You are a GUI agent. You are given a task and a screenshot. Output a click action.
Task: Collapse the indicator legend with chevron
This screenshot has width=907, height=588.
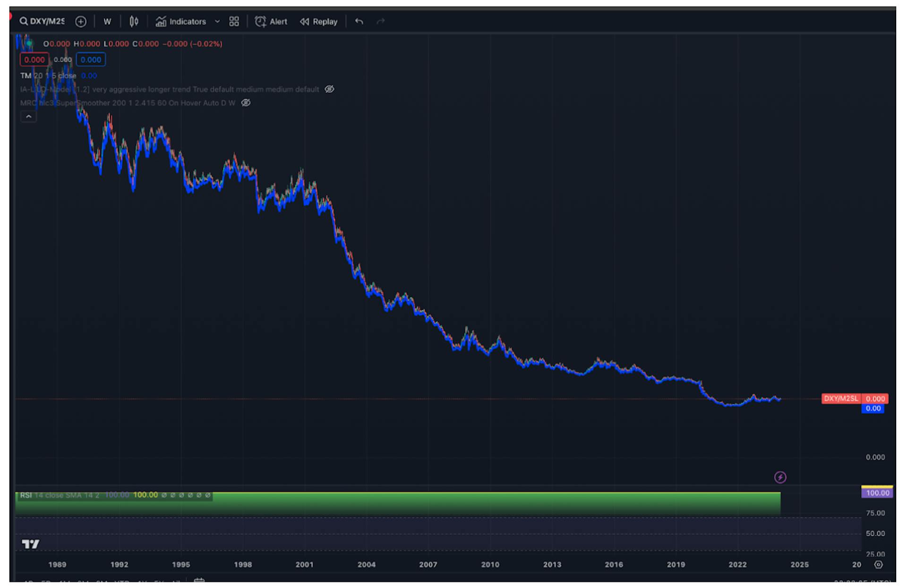point(28,117)
